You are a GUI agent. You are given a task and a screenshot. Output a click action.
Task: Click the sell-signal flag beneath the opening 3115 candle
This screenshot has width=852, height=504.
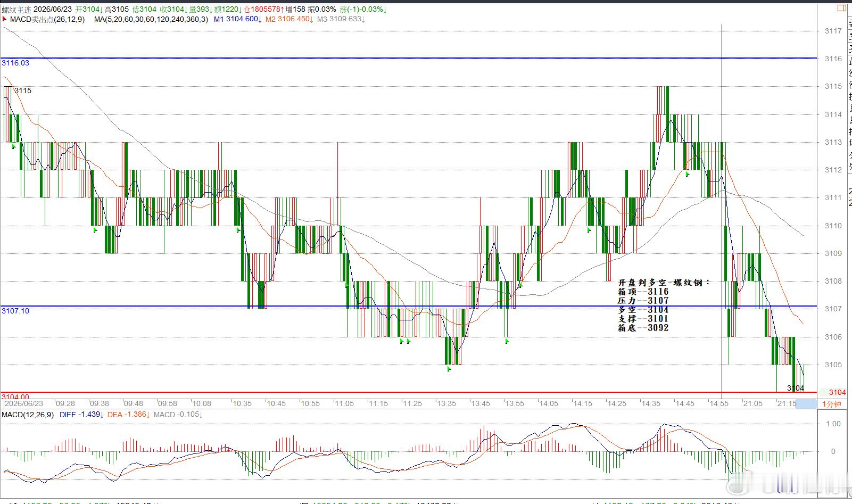14,145
